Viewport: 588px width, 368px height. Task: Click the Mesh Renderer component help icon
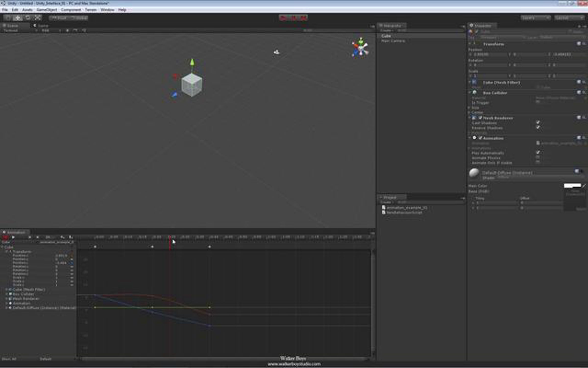(x=579, y=118)
